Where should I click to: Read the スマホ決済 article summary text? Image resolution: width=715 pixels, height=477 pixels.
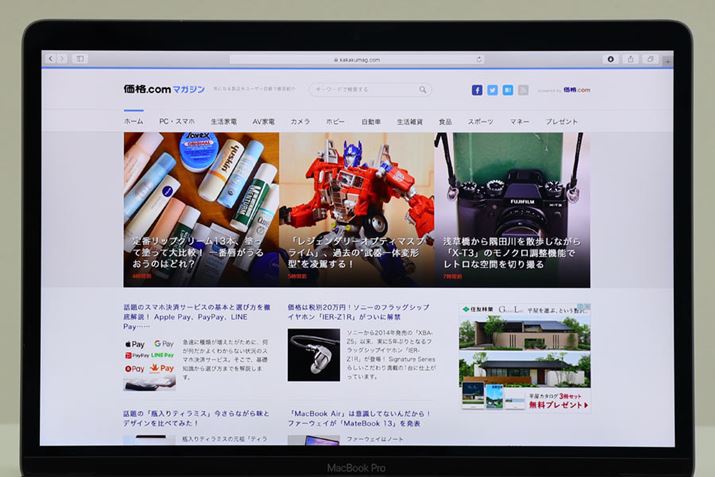click(226, 359)
